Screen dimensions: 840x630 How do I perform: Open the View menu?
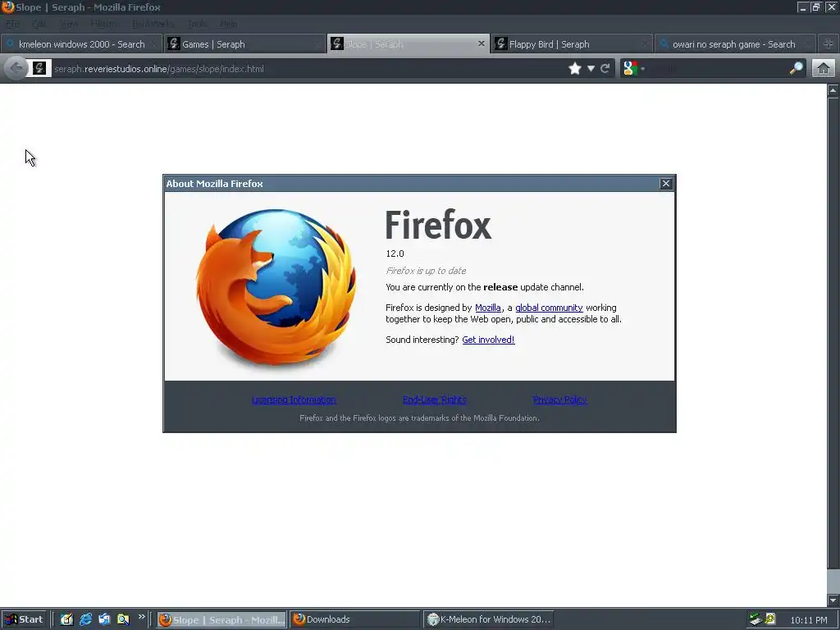(x=69, y=24)
